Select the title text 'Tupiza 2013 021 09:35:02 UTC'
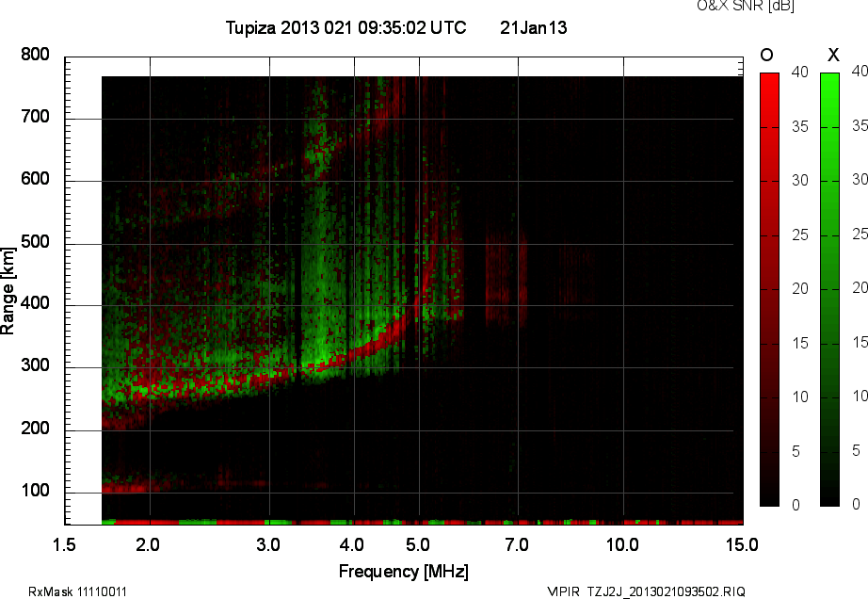This screenshot has height=599, width=868. pos(346,27)
